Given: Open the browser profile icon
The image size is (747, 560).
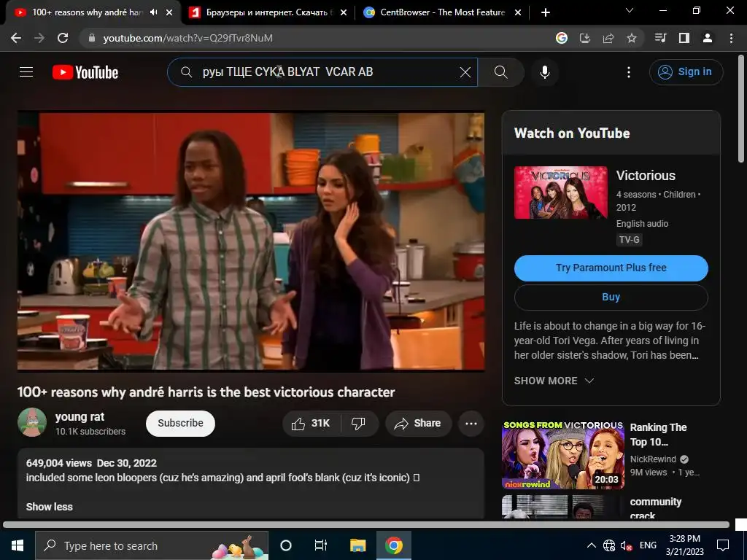Looking at the screenshot, I should pos(708,38).
